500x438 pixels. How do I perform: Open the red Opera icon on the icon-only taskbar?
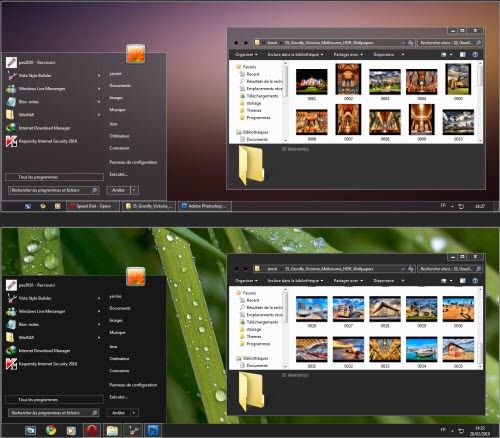[92, 430]
